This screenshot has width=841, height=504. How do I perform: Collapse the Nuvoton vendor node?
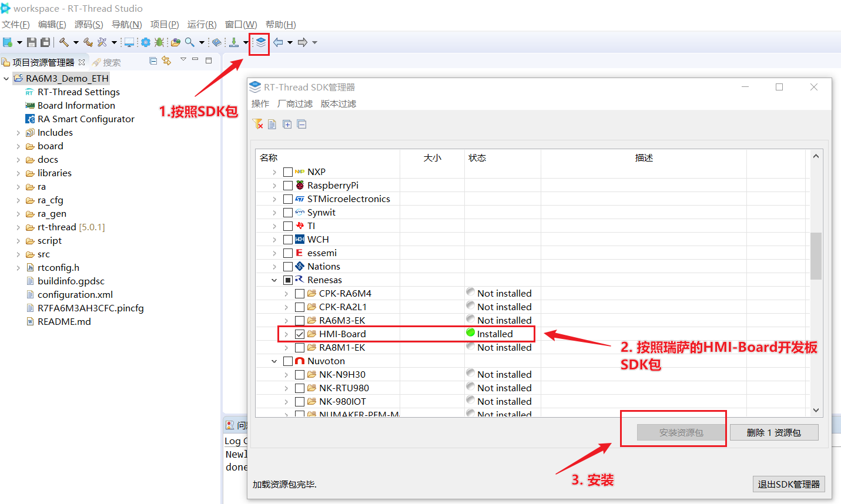coord(274,361)
